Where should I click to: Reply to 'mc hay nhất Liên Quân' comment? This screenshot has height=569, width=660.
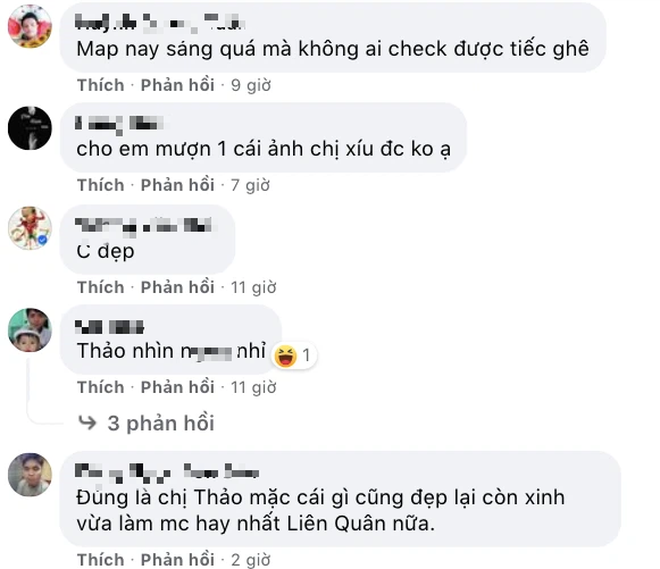177,560
